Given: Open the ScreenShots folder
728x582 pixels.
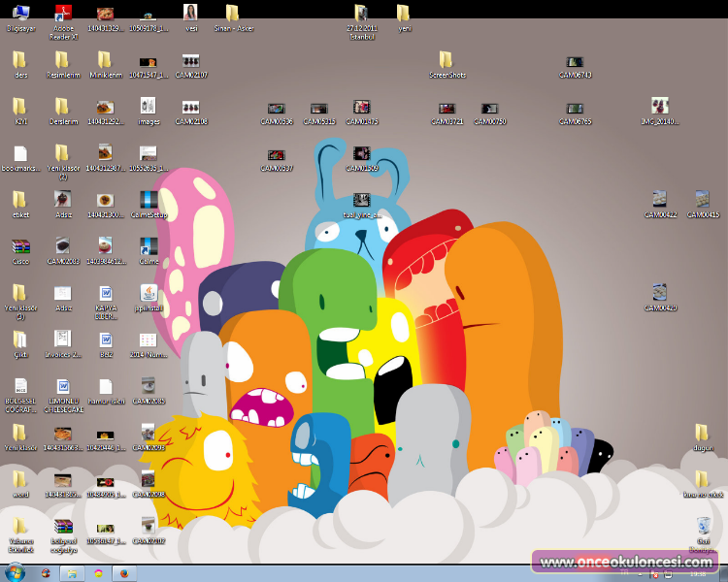Looking at the screenshot, I should pos(447,60).
